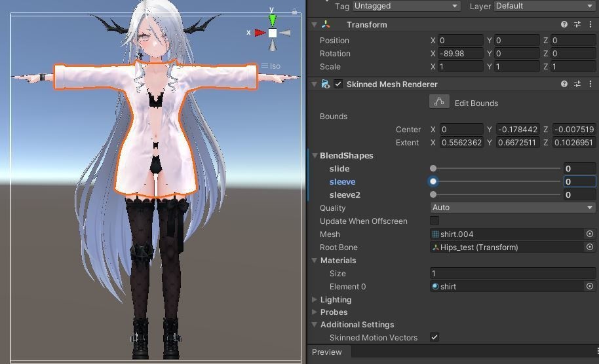
Task: Click the center cube of scene gizmo
Action: (x=273, y=33)
